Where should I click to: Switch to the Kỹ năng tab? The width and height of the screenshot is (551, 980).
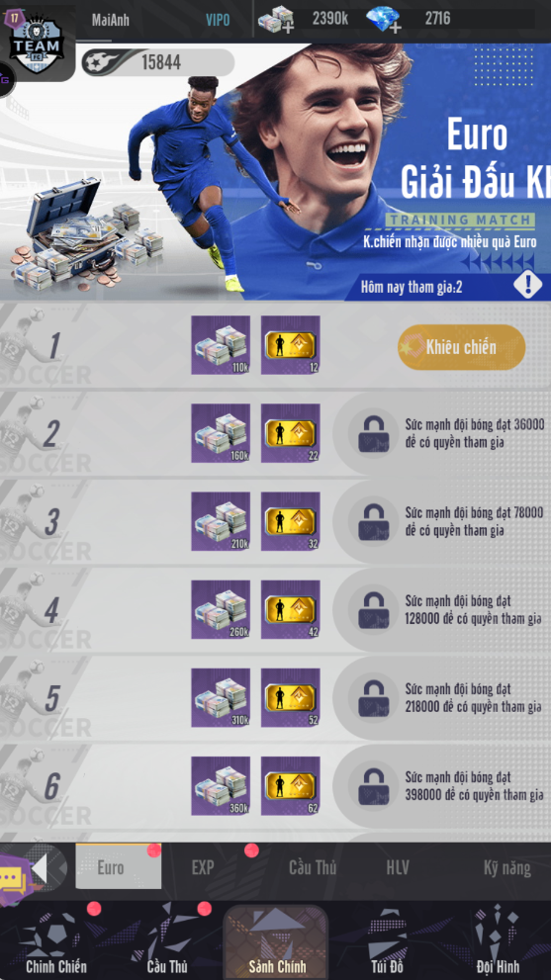(x=506, y=867)
